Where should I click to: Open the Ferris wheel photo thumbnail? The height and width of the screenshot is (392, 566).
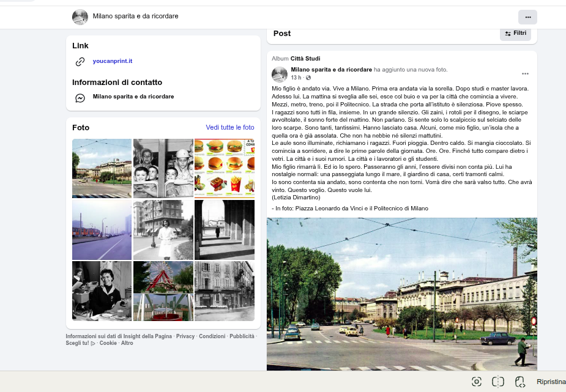pos(163,291)
